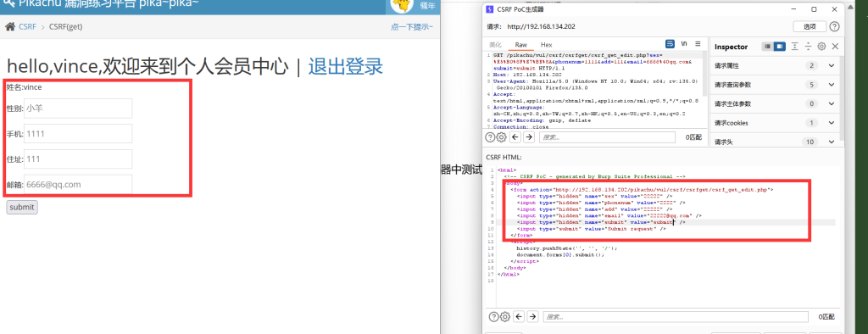Click the 姓名:vince text

[x=24, y=87]
